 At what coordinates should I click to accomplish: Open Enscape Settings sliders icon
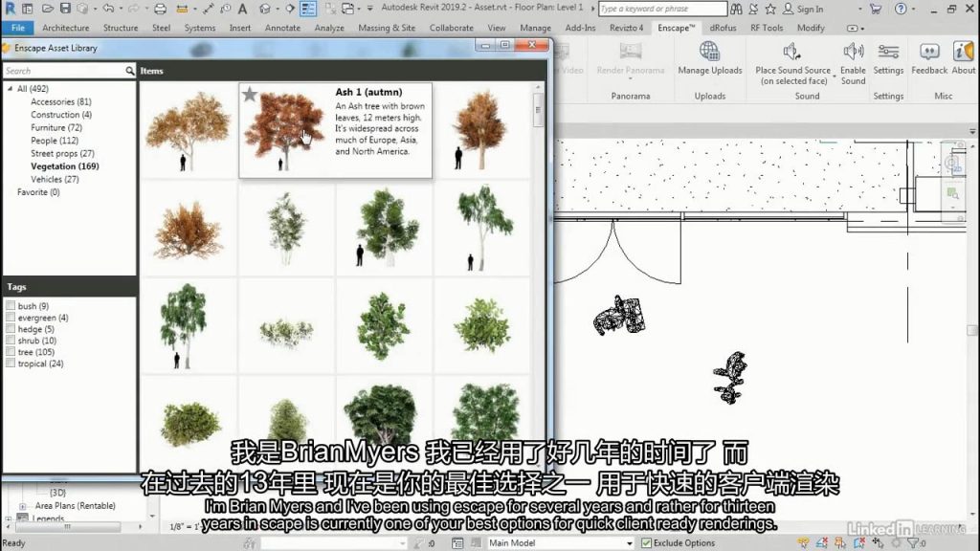point(888,52)
